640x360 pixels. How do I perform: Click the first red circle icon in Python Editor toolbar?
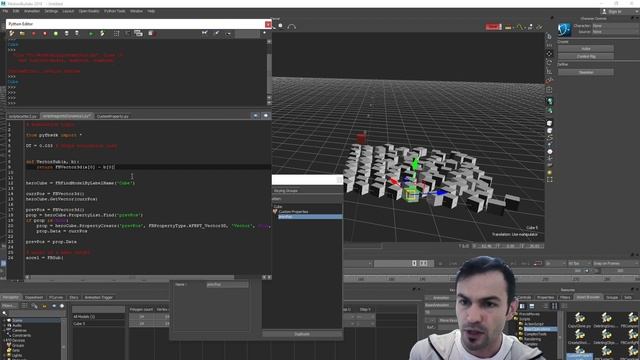tap(33, 33)
